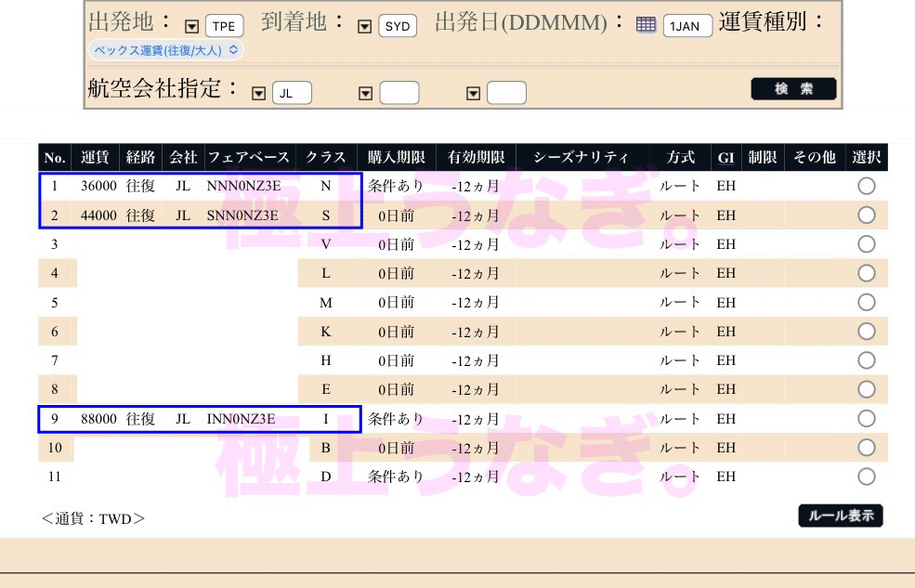This screenshot has height=588, width=915.
Task: Click fare base INN0NZ3E cell
Action: pos(241,419)
